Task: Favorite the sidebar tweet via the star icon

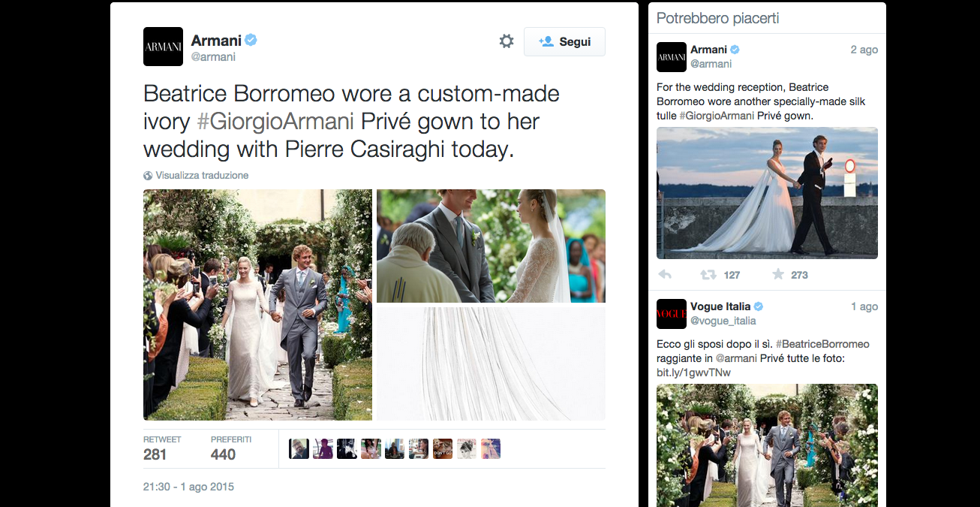Action: pyautogui.click(x=778, y=275)
